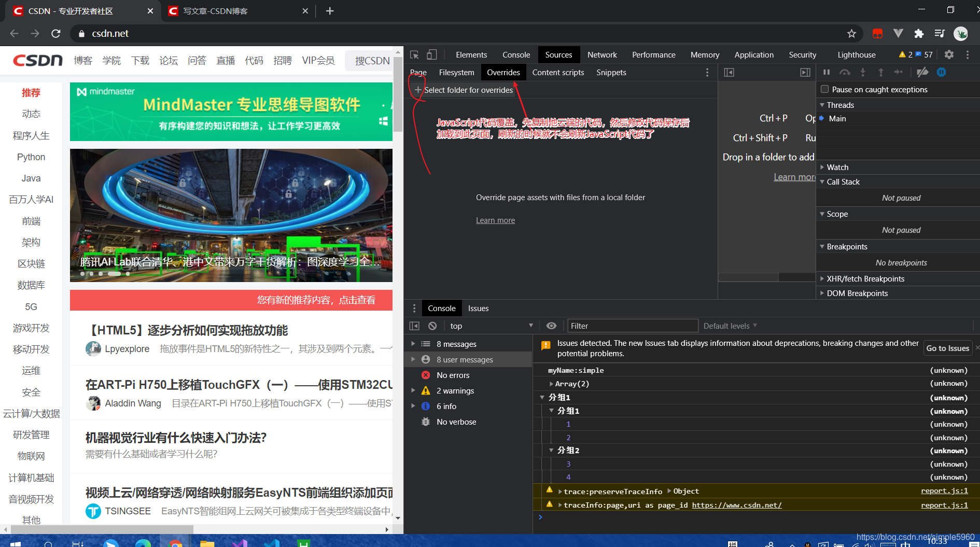Open console drawer three-dot menu
The width and height of the screenshot is (980, 547).
pyautogui.click(x=414, y=308)
